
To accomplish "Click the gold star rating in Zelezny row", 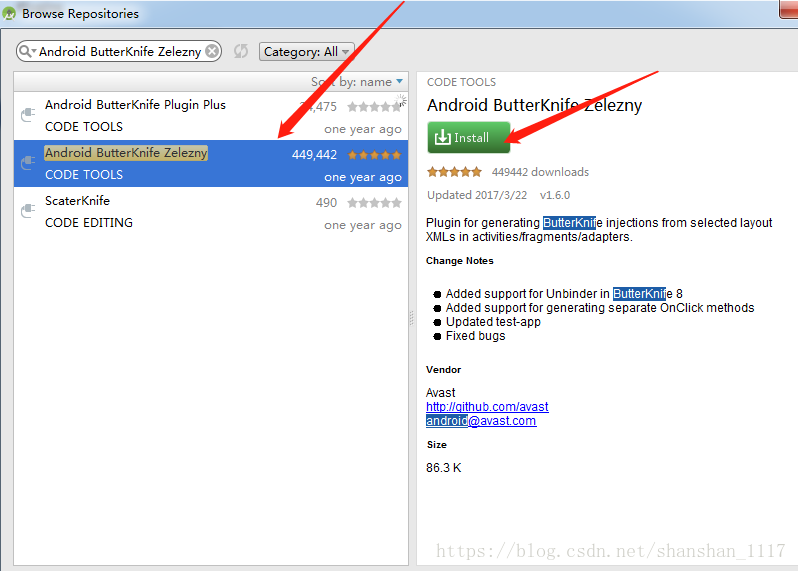I will pyautogui.click(x=374, y=155).
